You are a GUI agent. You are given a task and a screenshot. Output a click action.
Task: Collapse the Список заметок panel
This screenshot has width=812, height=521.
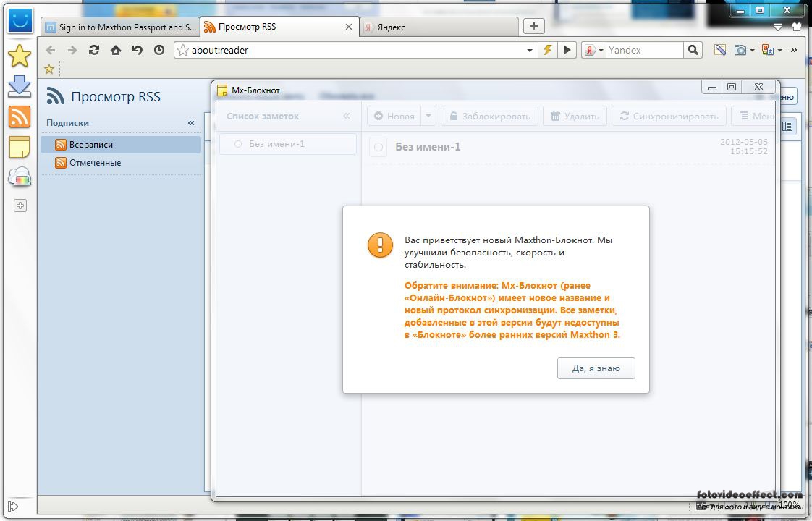347,116
